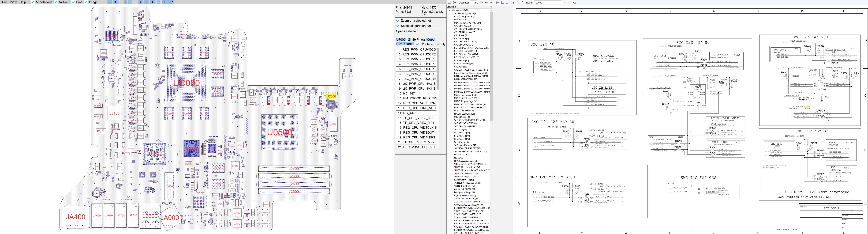
Task: Click the right arrow button in board toolbar
Action: 153,2
